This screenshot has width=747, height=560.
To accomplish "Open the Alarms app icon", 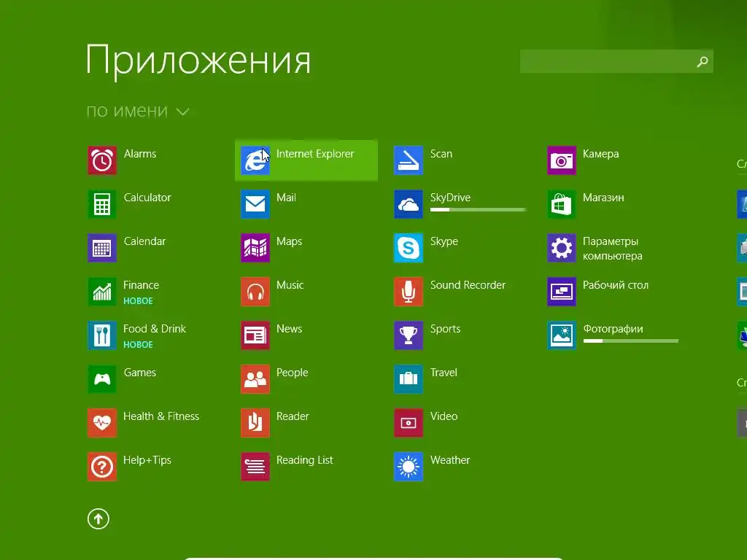I will click(x=102, y=160).
